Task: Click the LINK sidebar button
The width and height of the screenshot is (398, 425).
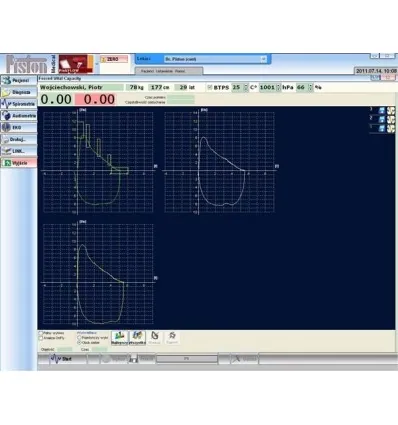Action: point(19,151)
